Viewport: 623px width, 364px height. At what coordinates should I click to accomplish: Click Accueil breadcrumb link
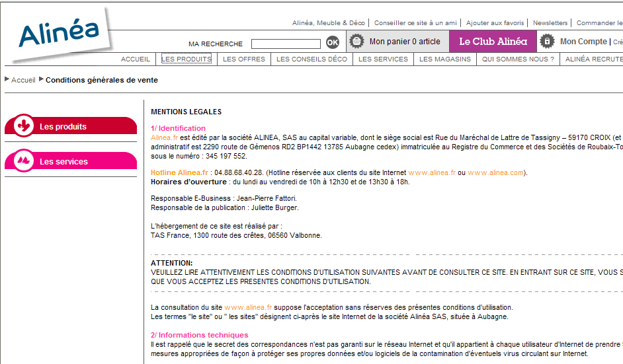[23, 80]
